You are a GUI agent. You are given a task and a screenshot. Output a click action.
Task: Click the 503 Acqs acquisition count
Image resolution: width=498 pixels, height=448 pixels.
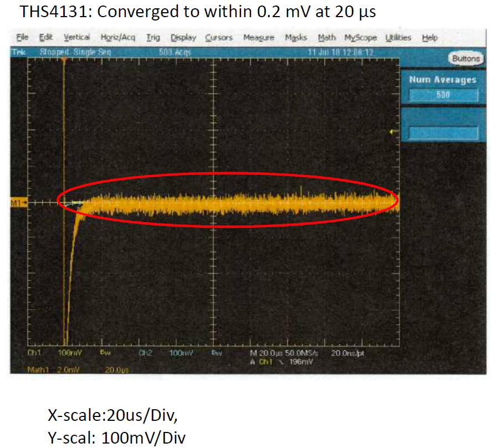point(175,52)
